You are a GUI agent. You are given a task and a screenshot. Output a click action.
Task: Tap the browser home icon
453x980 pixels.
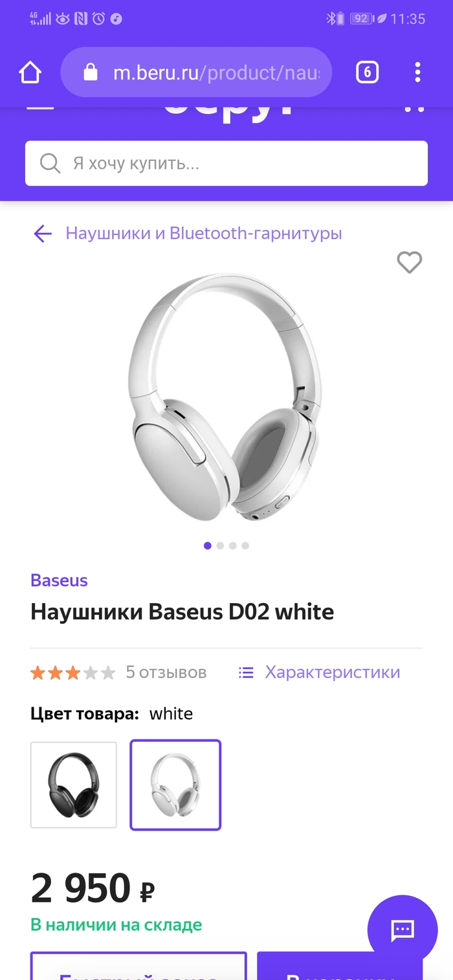[30, 72]
